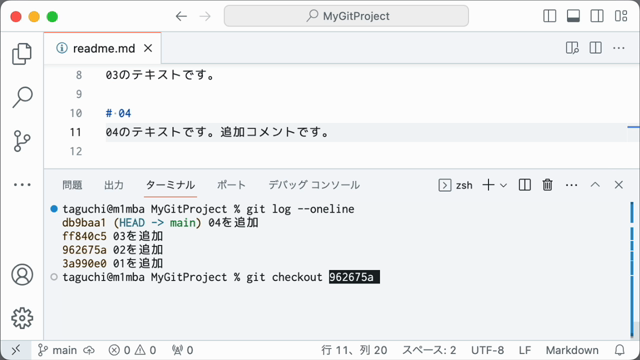Switch to the ターミナル panel tab

coord(171,185)
